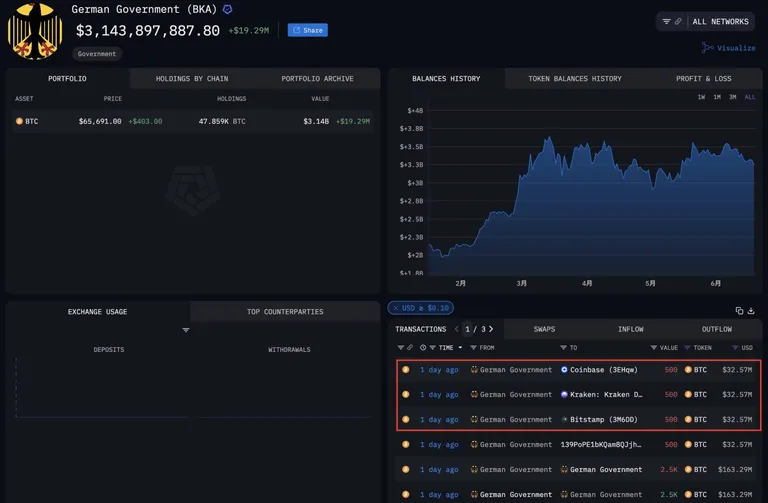Switch chart range to ALL
The height and width of the screenshot is (503, 768).
pyautogui.click(x=749, y=97)
